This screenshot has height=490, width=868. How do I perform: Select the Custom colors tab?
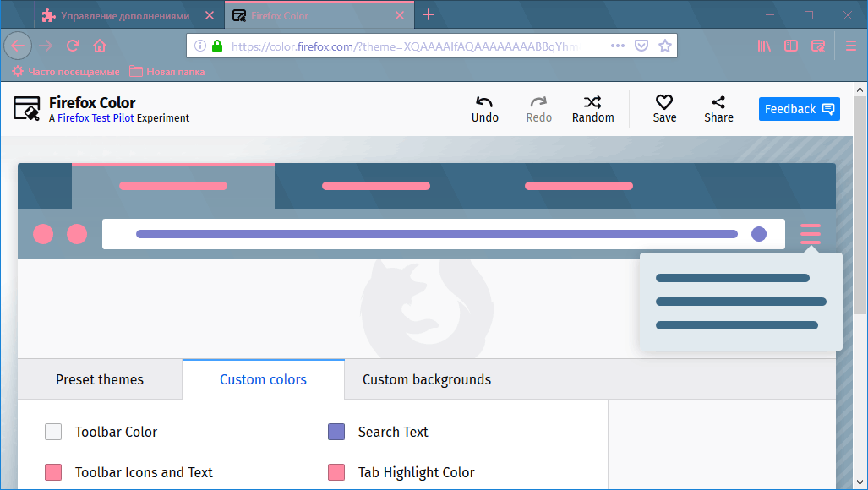click(263, 379)
